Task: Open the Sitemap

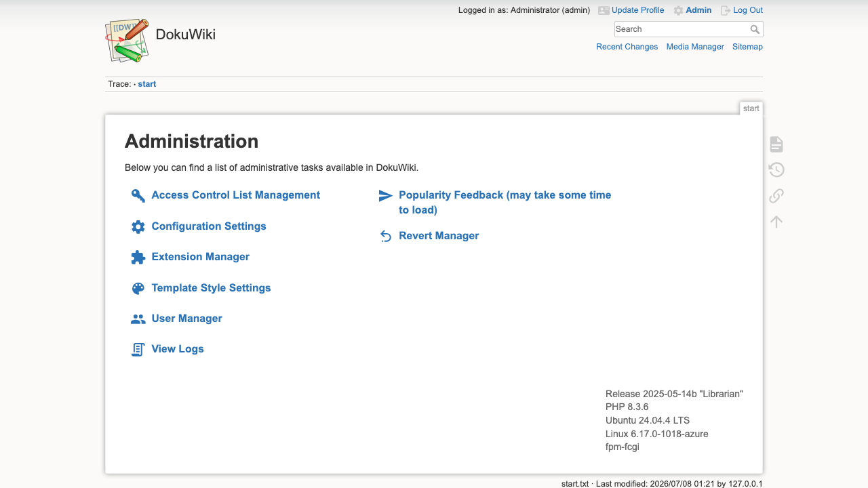Action: click(x=747, y=47)
